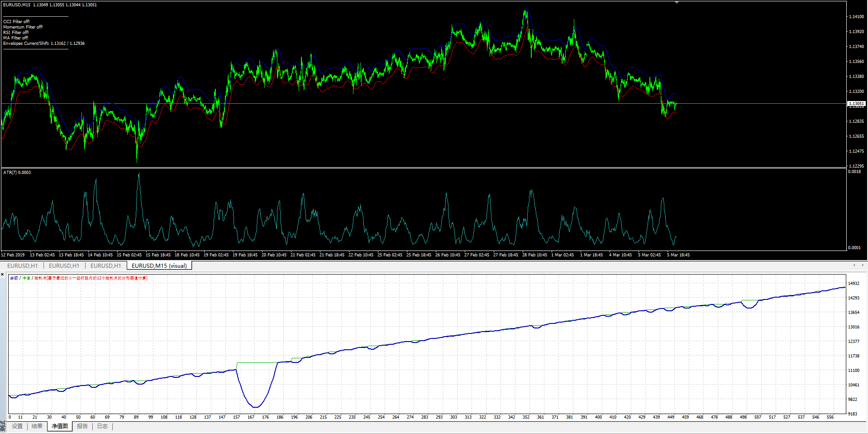Open the 结果 tab in the tester panel

[37, 426]
